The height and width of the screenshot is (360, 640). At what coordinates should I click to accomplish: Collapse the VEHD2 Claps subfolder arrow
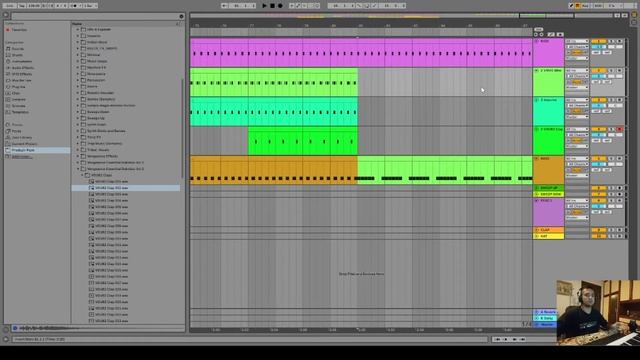[82, 175]
